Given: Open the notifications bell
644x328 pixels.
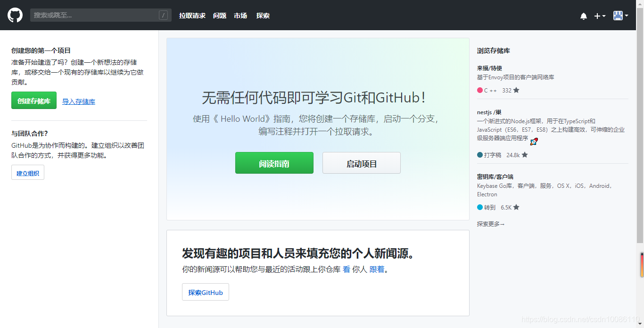Looking at the screenshot, I should coord(584,16).
